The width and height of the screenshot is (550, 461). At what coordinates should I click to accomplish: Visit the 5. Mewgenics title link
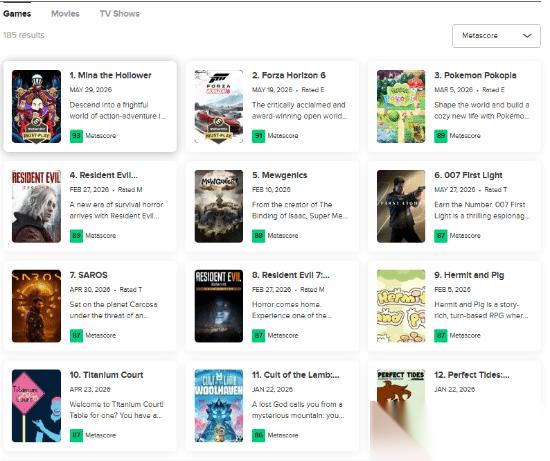pyautogui.click(x=280, y=175)
